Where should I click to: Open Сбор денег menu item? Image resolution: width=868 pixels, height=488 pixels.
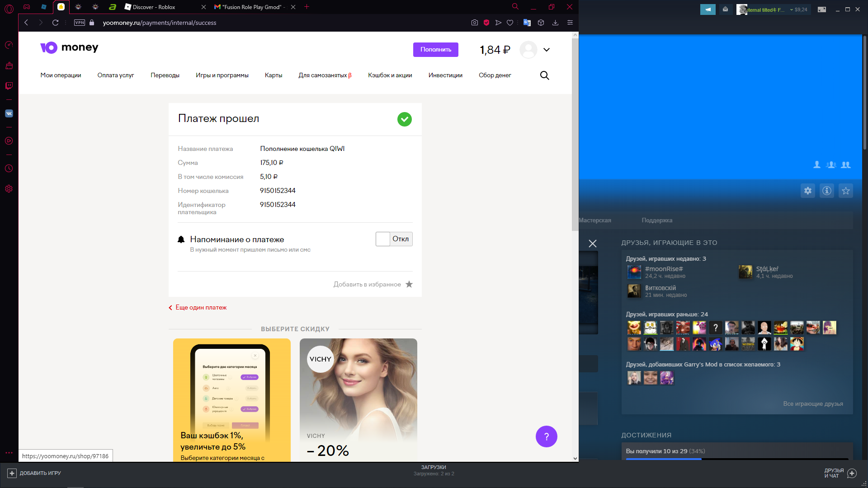[495, 75]
